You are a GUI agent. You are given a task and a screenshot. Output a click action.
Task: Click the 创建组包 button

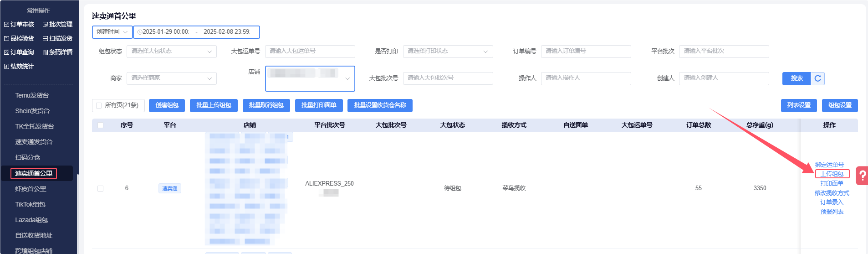[x=167, y=105]
